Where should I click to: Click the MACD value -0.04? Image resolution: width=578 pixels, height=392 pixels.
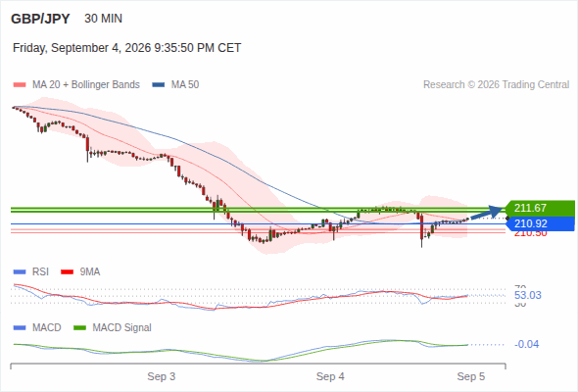tap(527, 344)
